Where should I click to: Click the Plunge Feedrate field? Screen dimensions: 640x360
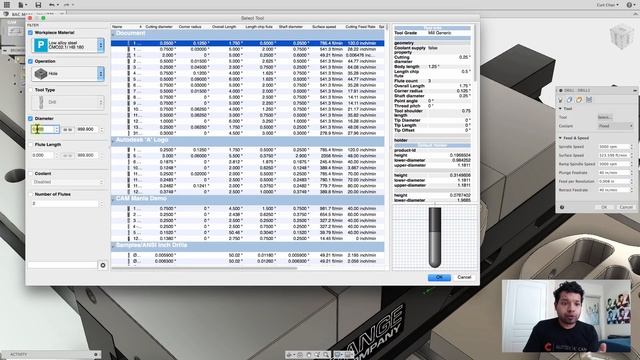tap(615, 173)
